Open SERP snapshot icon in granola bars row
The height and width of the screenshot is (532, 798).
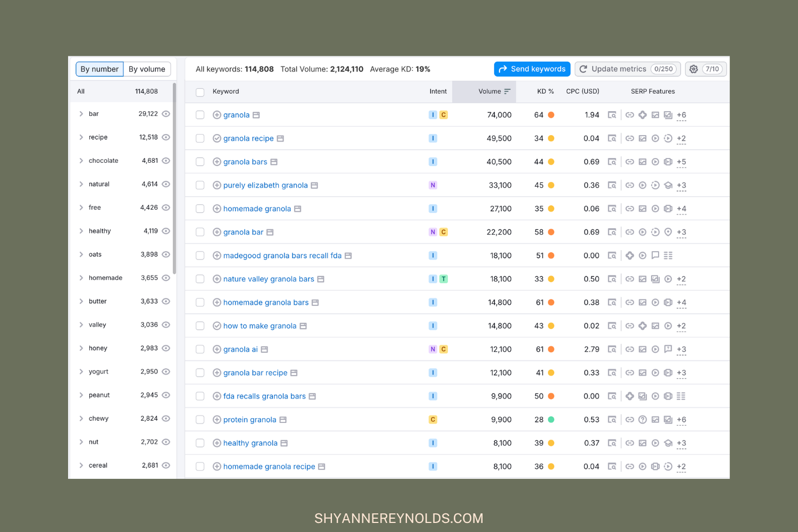612,162
